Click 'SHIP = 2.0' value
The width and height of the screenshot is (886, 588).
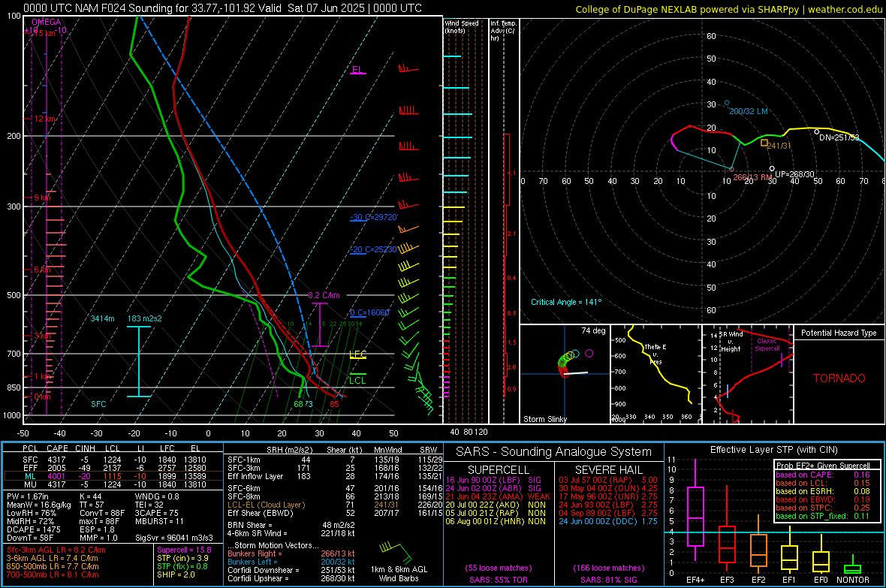pos(176,574)
